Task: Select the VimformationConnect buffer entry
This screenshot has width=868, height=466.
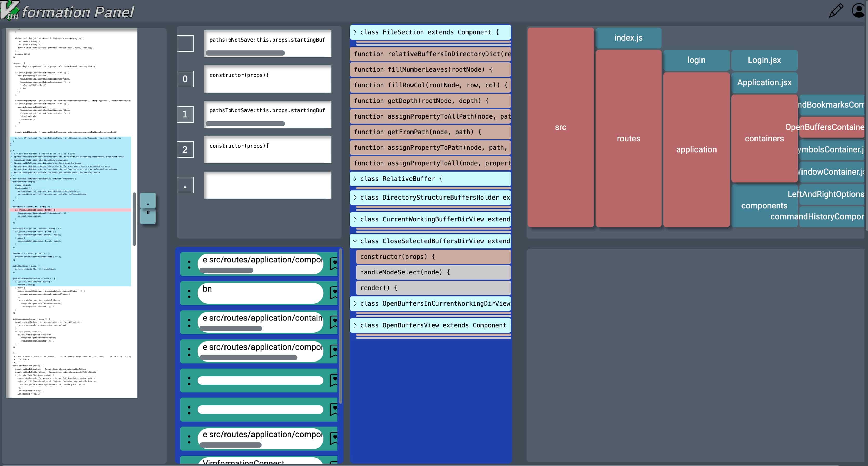Action: (260, 461)
